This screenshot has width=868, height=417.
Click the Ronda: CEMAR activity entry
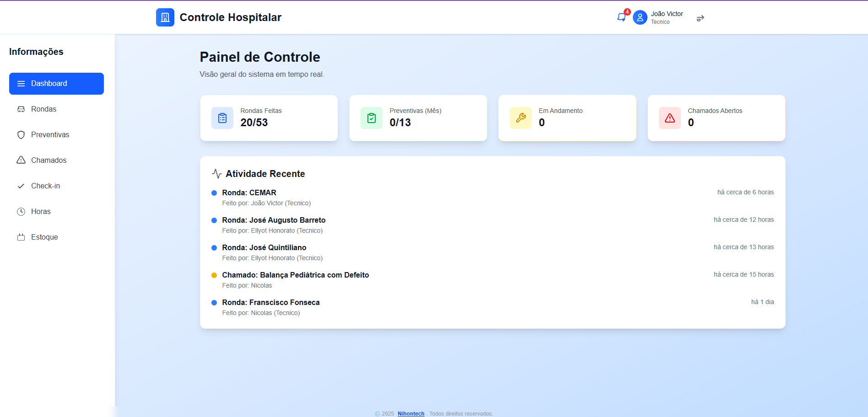249,192
